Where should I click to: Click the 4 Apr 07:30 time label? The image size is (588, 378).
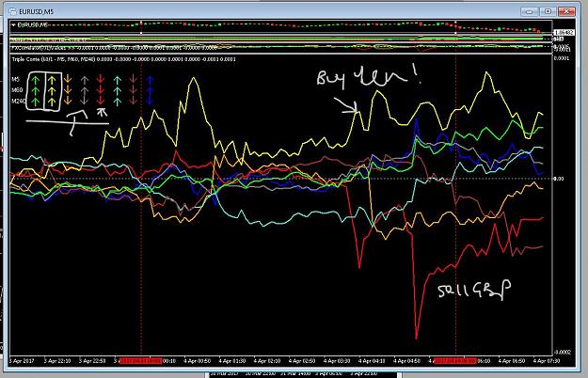click(547, 361)
